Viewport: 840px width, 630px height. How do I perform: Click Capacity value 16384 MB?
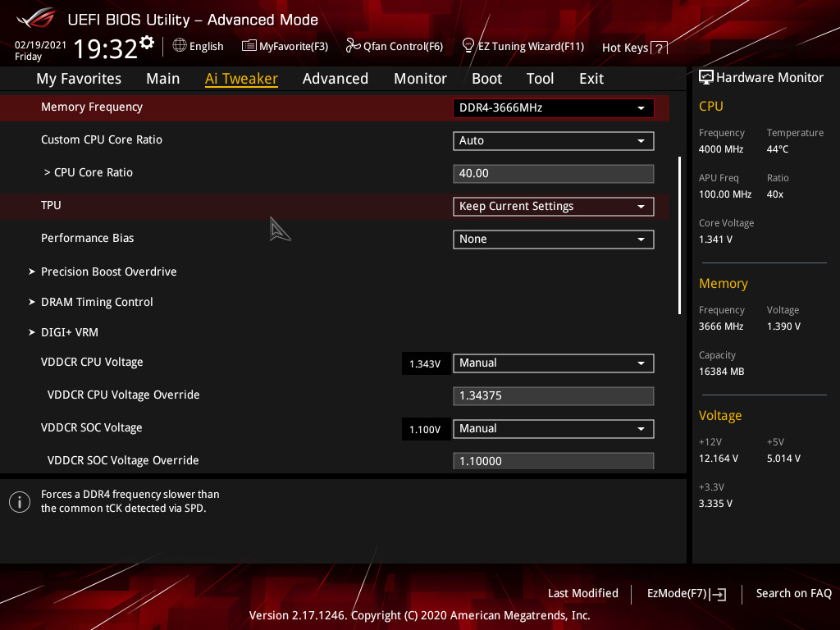(722, 372)
